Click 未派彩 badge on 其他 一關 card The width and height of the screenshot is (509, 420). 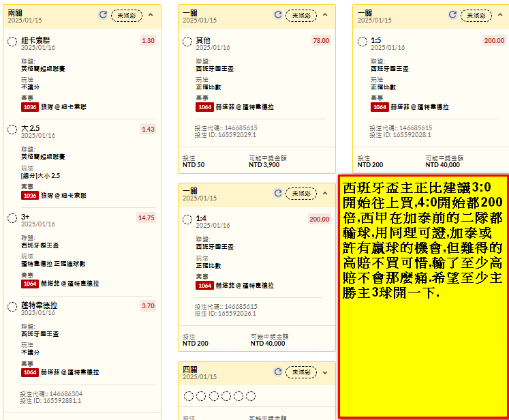(301, 15)
